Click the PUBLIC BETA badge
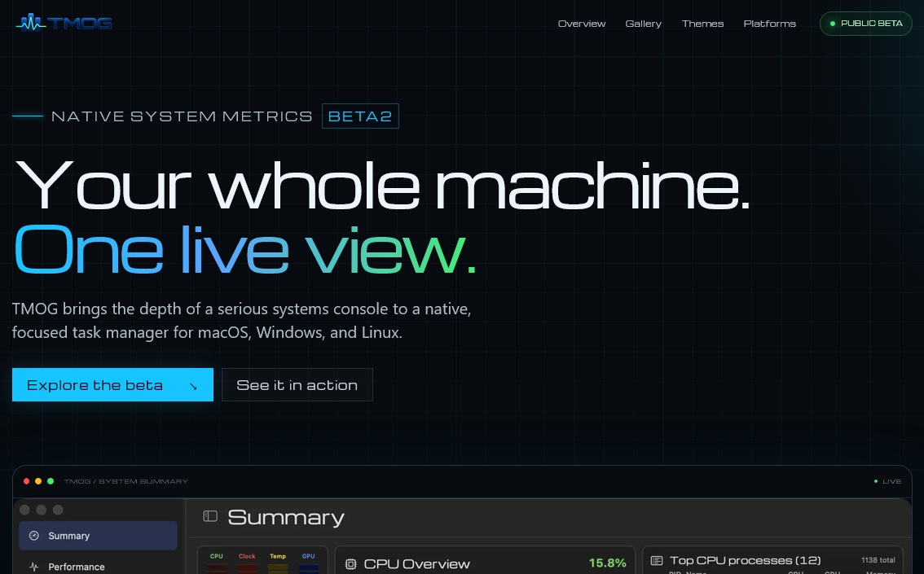 point(865,24)
